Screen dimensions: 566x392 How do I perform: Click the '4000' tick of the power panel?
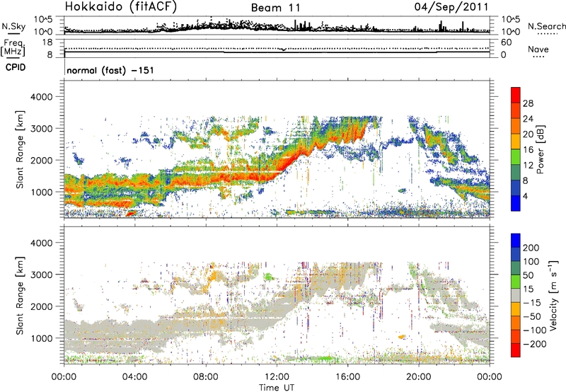click(x=41, y=97)
